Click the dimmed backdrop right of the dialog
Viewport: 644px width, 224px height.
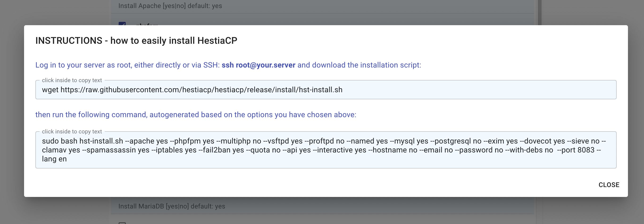[636, 112]
